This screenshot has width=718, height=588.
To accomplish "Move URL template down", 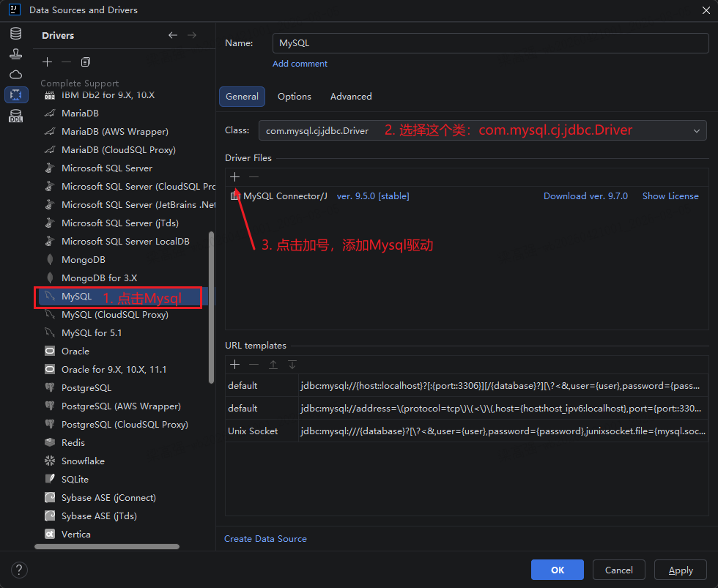I will tap(292, 364).
